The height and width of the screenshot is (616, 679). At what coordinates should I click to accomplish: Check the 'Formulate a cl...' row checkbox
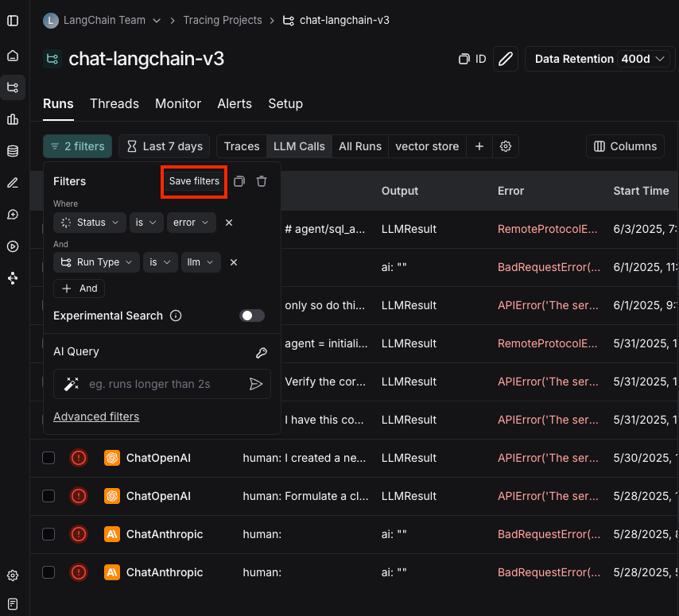tap(48, 496)
